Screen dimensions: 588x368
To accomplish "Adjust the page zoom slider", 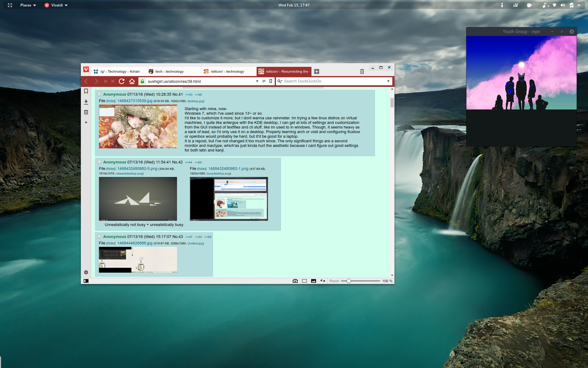I will [x=349, y=281].
